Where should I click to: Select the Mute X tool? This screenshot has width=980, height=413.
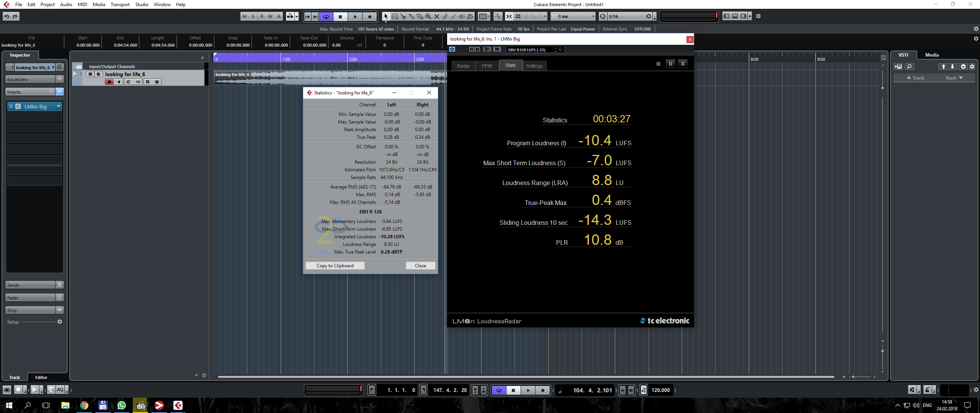click(437, 16)
